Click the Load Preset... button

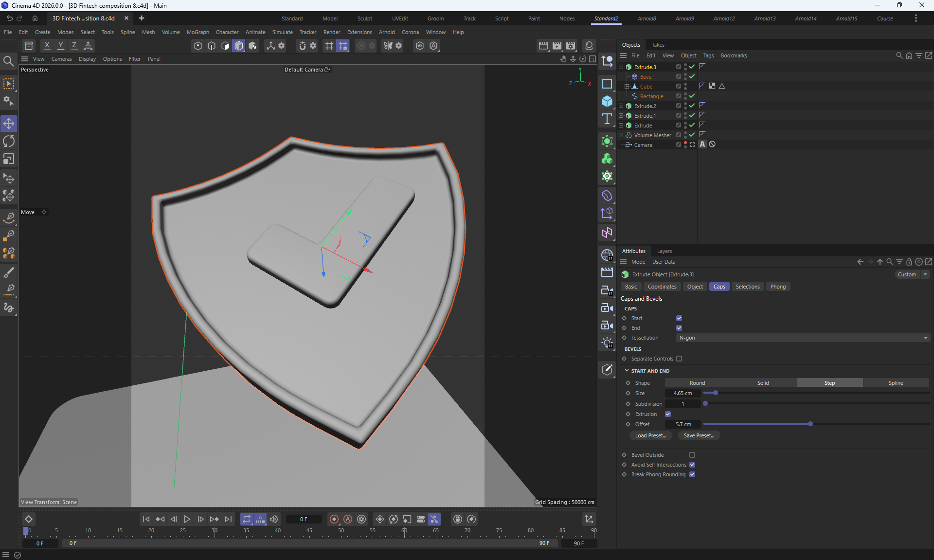[x=650, y=435]
